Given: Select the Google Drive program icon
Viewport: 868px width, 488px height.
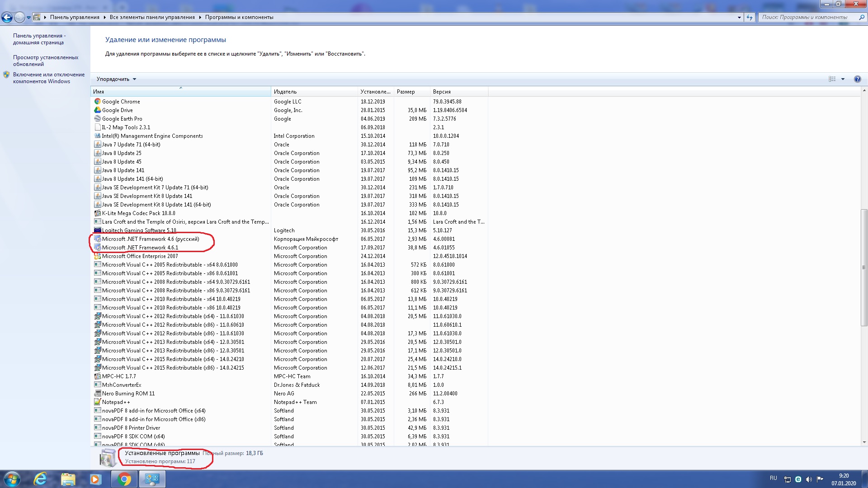Looking at the screenshot, I should [x=97, y=110].
